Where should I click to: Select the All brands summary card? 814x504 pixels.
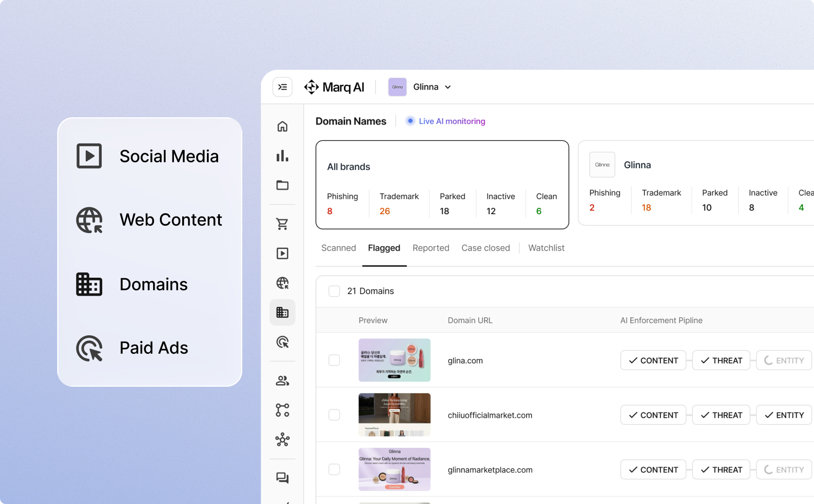[442, 185]
